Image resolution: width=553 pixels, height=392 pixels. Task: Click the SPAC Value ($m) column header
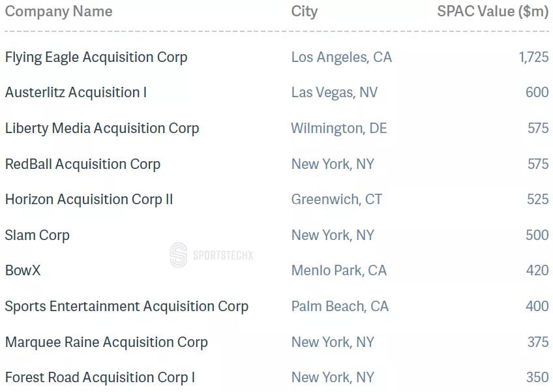493,12
